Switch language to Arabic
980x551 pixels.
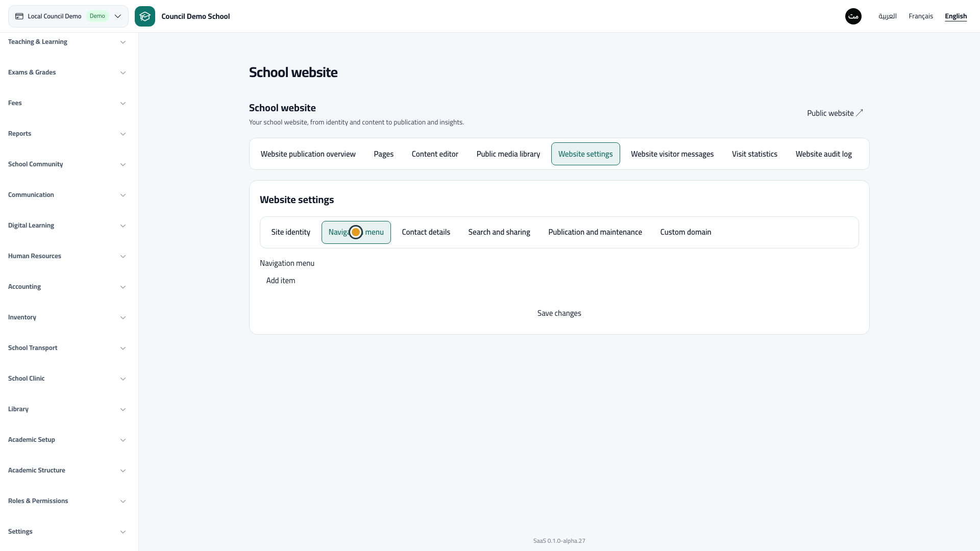(x=888, y=16)
